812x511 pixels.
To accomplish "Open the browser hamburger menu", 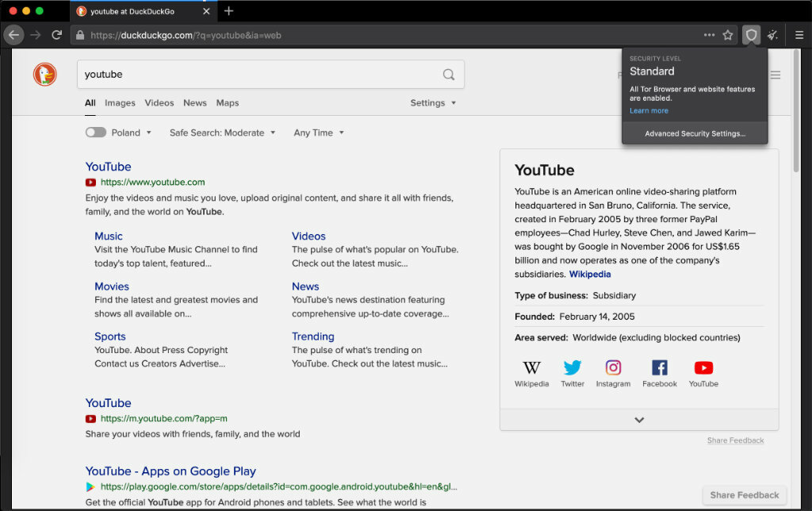I will coord(799,35).
